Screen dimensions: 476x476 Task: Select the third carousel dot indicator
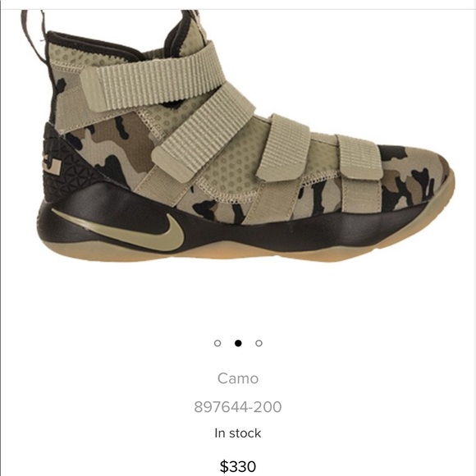click(x=259, y=343)
